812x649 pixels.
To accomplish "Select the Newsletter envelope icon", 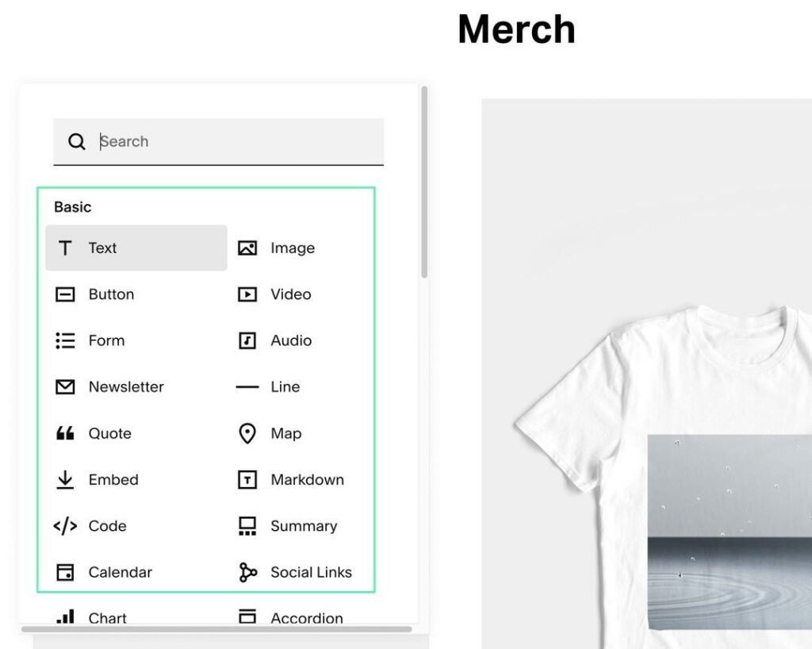I will [65, 387].
